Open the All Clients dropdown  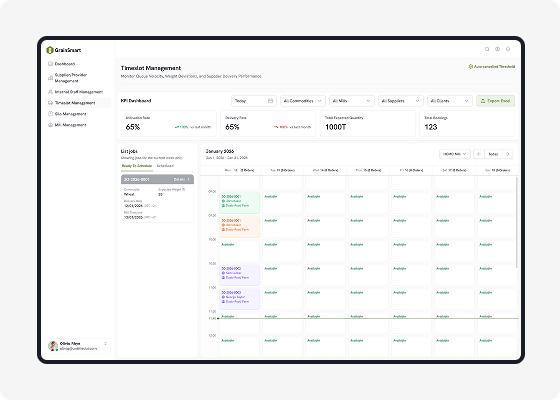click(450, 101)
